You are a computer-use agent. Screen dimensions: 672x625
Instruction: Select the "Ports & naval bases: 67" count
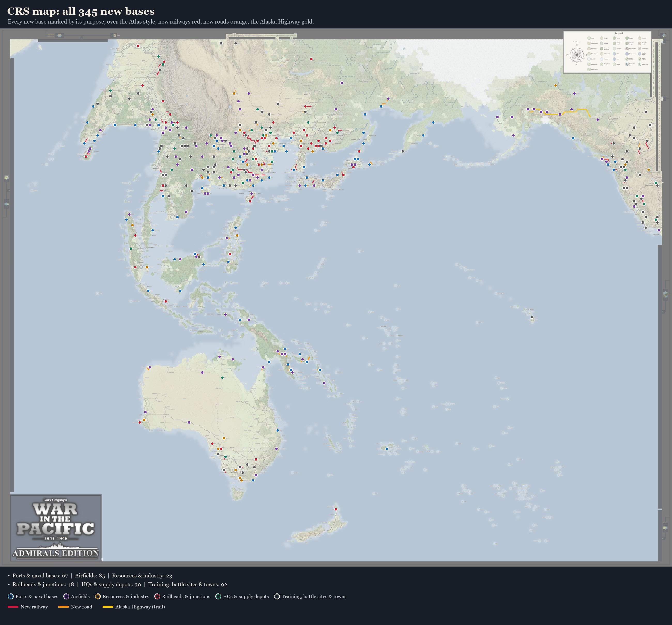[x=40, y=575]
